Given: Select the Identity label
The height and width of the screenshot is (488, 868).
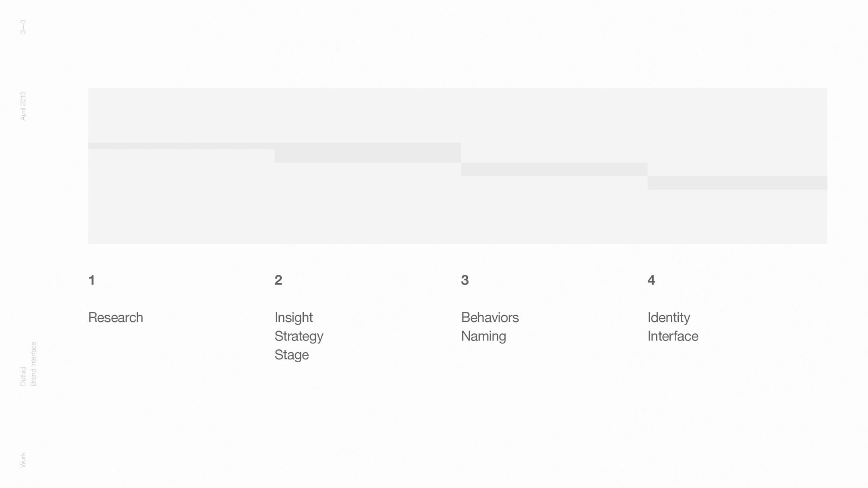Looking at the screenshot, I should tap(668, 317).
